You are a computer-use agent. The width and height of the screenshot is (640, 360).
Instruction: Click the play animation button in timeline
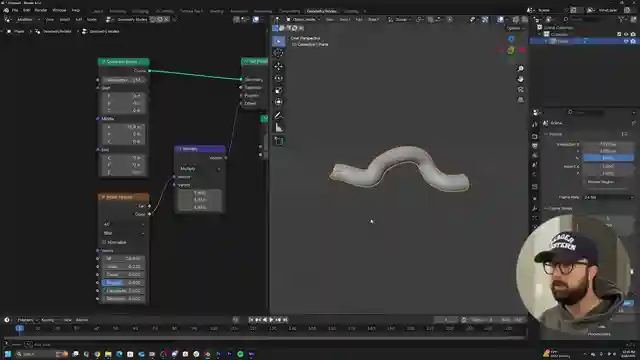[x=271, y=320]
